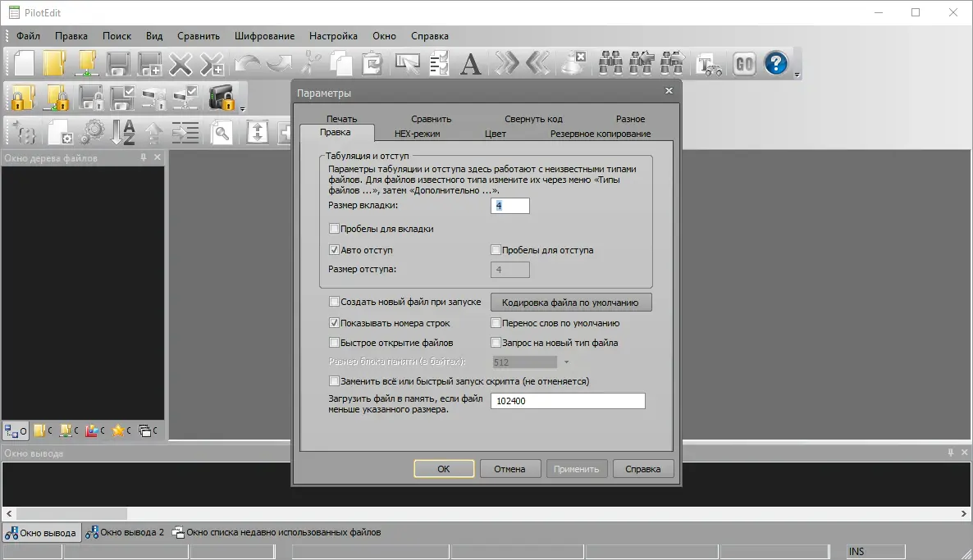973x560 pixels.
Task: Click the Save floppy disk icon
Action: tap(119, 64)
